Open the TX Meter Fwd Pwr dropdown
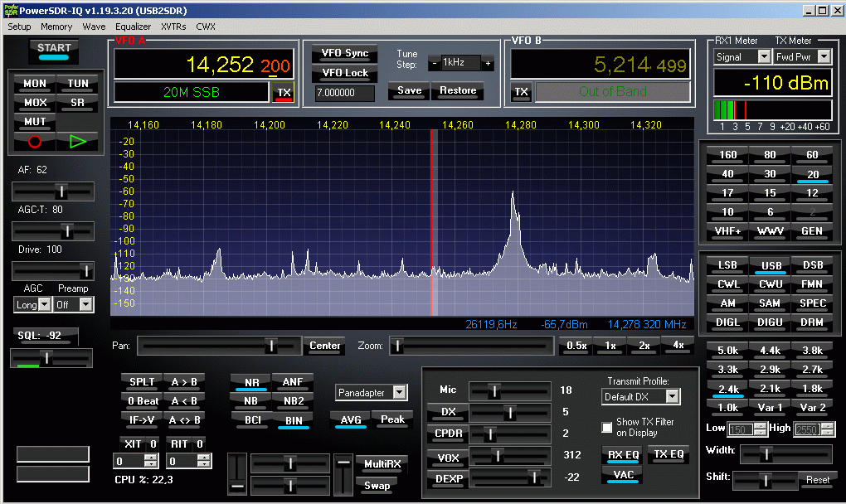 point(824,56)
